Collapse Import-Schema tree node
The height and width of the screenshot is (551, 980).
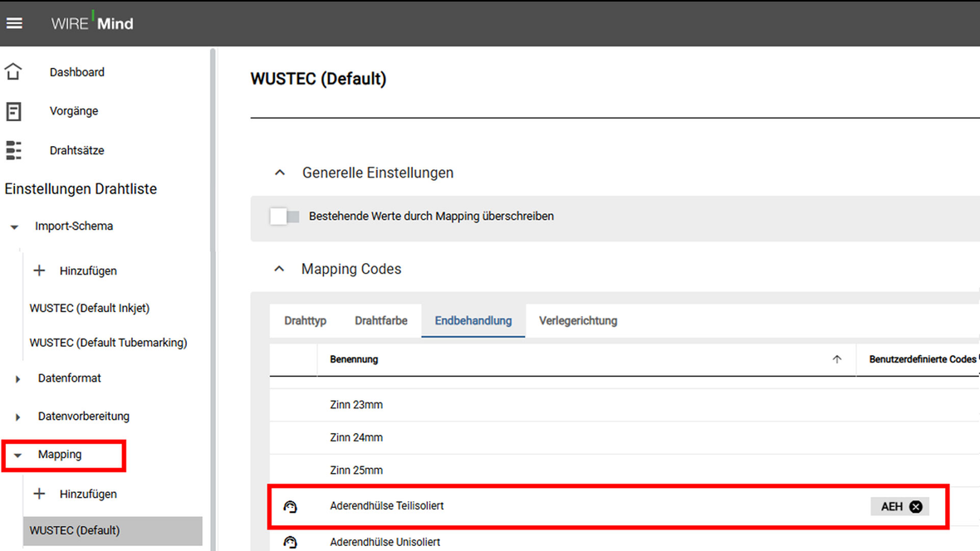(x=14, y=227)
